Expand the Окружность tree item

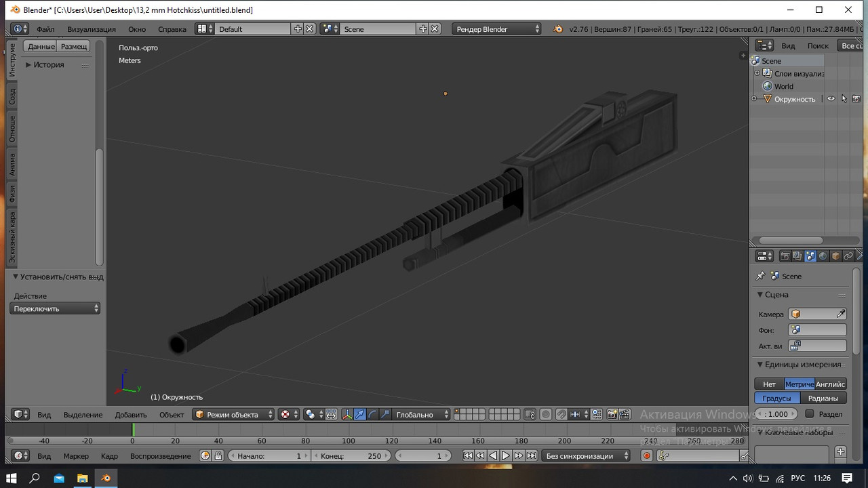pyautogui.click(x=754, y=99)
